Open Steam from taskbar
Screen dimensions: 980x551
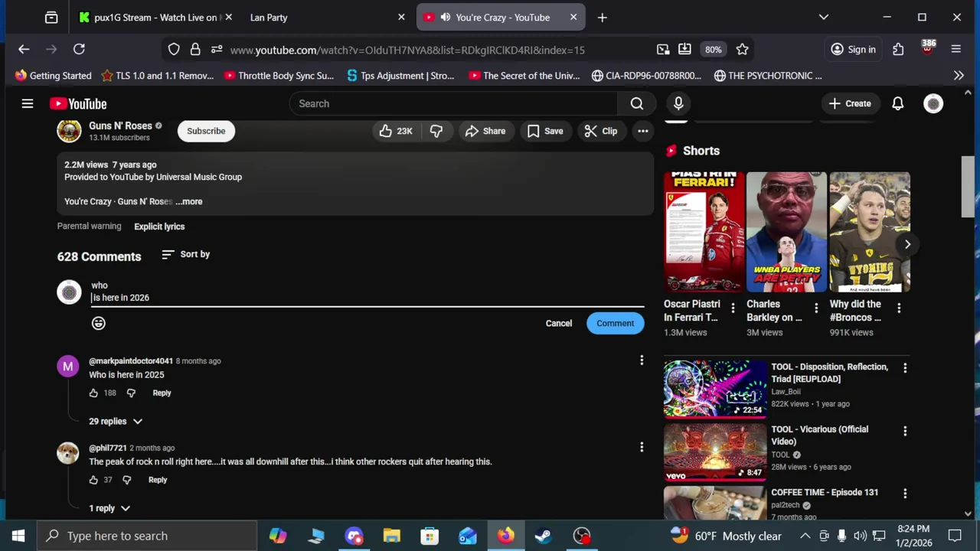click(543, 536)
